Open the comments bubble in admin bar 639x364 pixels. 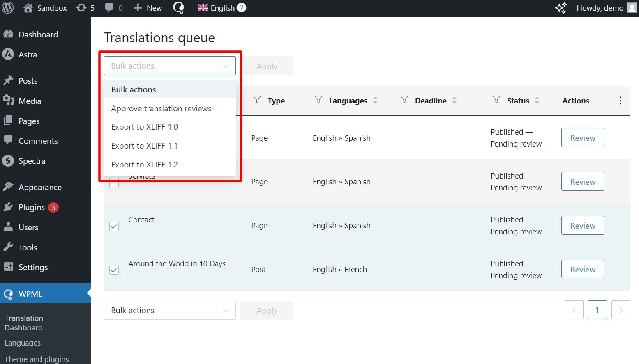[x=109, y=8]
